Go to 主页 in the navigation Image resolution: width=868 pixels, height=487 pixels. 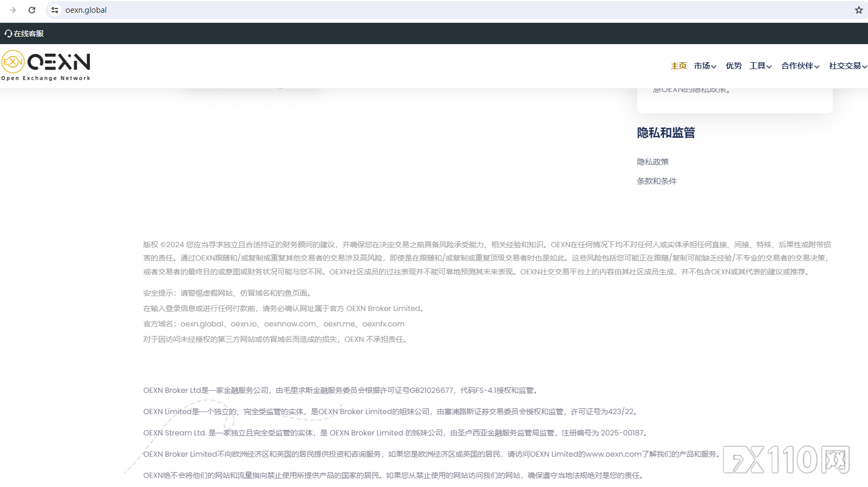(x=679, y=66)
